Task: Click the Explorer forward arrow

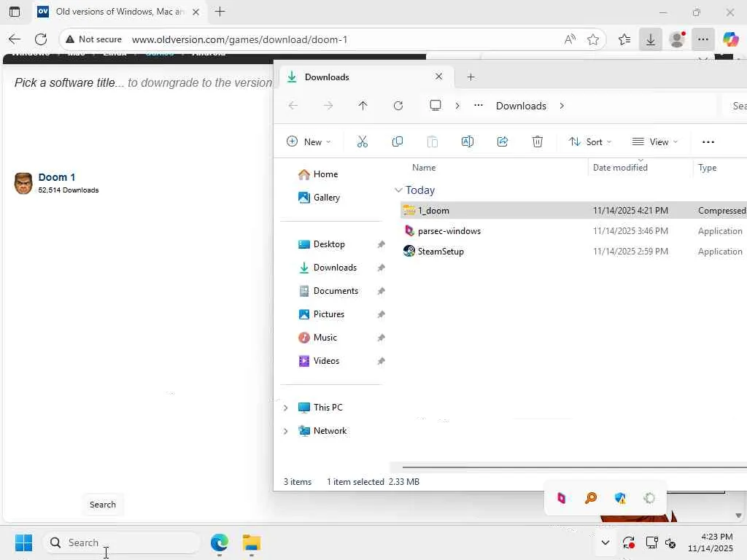Action: (x=328, y=106)
